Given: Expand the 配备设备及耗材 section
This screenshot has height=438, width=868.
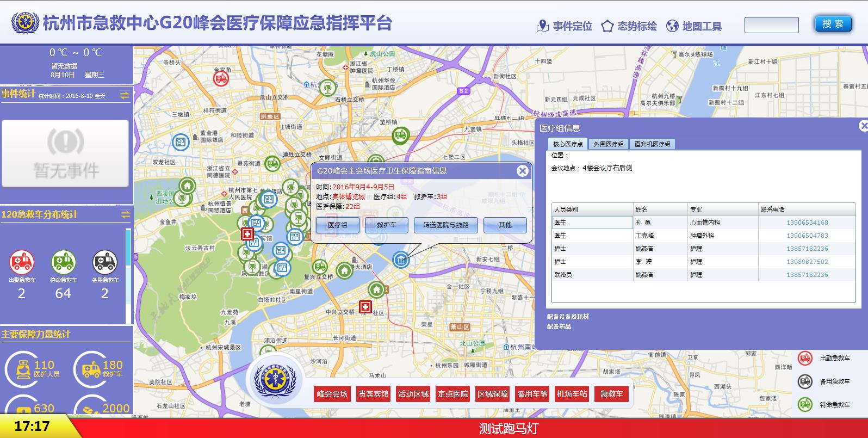Looking at the screenshot, I should (x=568, y=317).
